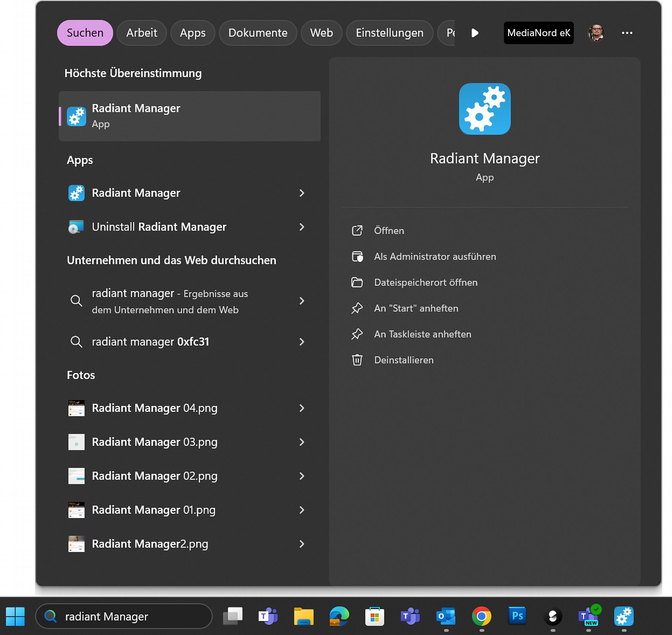Expand details for Uninstall Radiant Manager
This screenshot has width=672, height=635.
click(x=302, y=227)
